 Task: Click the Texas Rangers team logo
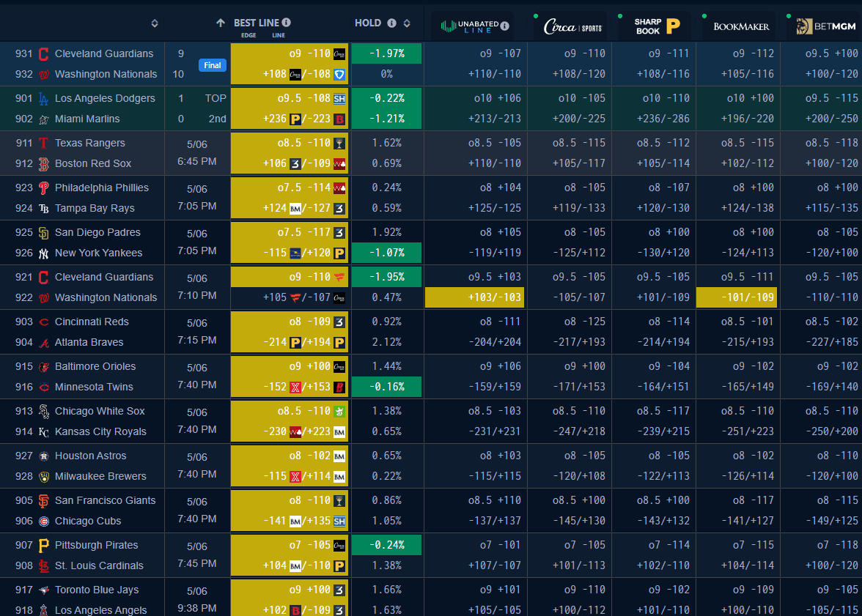[x=44, y=144]
